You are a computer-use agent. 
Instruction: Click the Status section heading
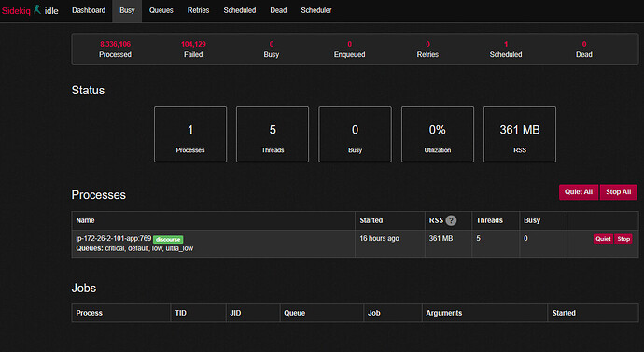point(88,91)
